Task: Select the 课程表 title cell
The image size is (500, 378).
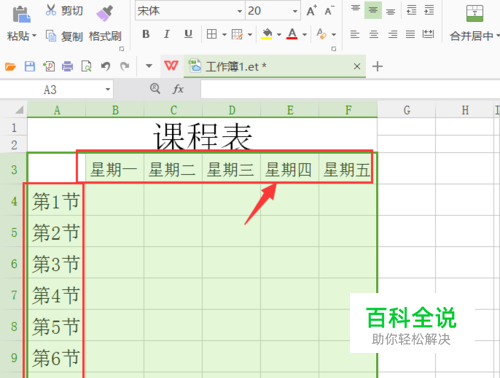Action: click(202, 136)
